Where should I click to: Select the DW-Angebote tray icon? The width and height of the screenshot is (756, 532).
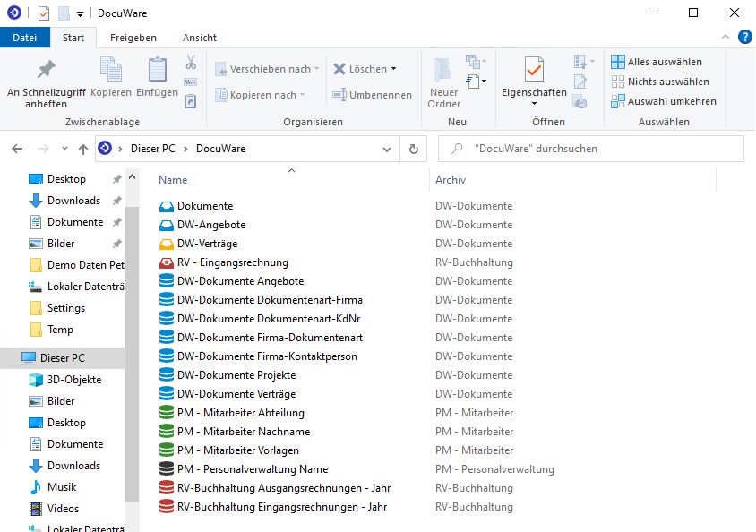(167, 225)
